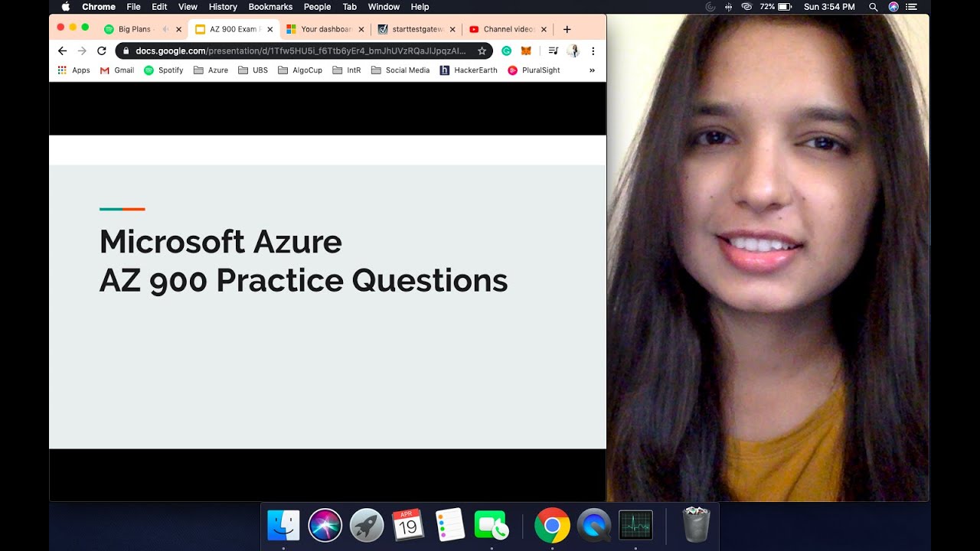Open Calendar showing APR 19 in Dock
The image size is (980, 551).
pyautogui.click(x=408, y=526)
